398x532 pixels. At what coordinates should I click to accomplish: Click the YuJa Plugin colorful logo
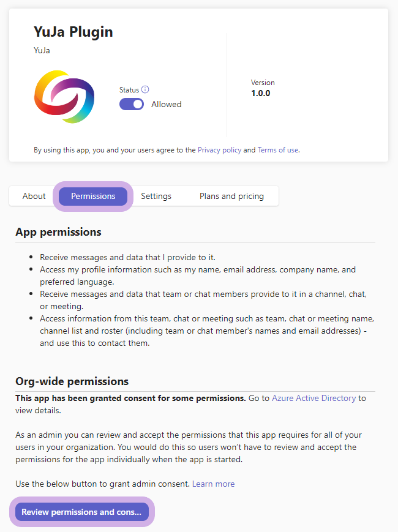pyautogui.click(x=64, y=97)
